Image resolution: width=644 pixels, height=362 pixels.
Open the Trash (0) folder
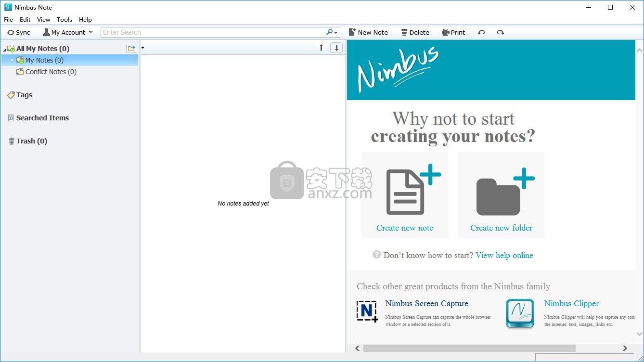tap(32, 141)
